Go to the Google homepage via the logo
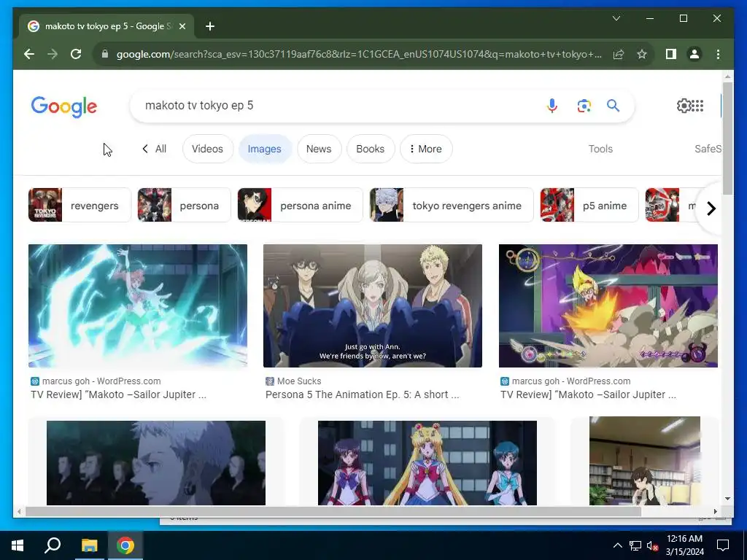The image size is (747, 560). 64,106
